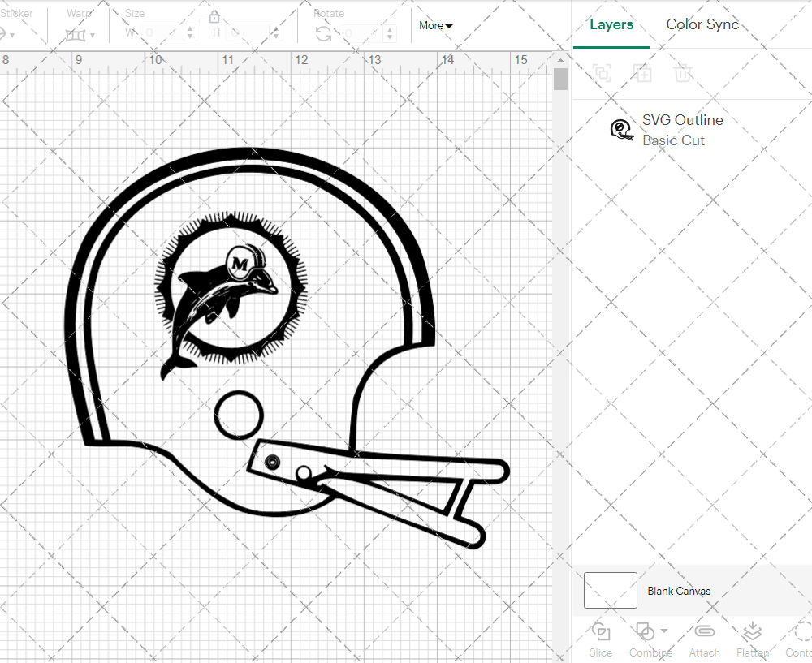The image size is (812, 663).
Task: Switch to the Layers tab
Action: click(x=611, y=24)
